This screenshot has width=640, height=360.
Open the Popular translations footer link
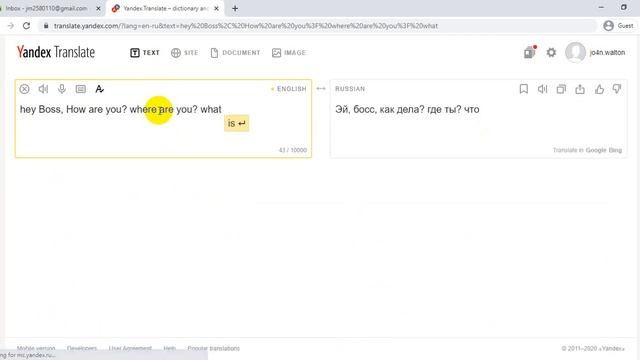click(213, 348)
